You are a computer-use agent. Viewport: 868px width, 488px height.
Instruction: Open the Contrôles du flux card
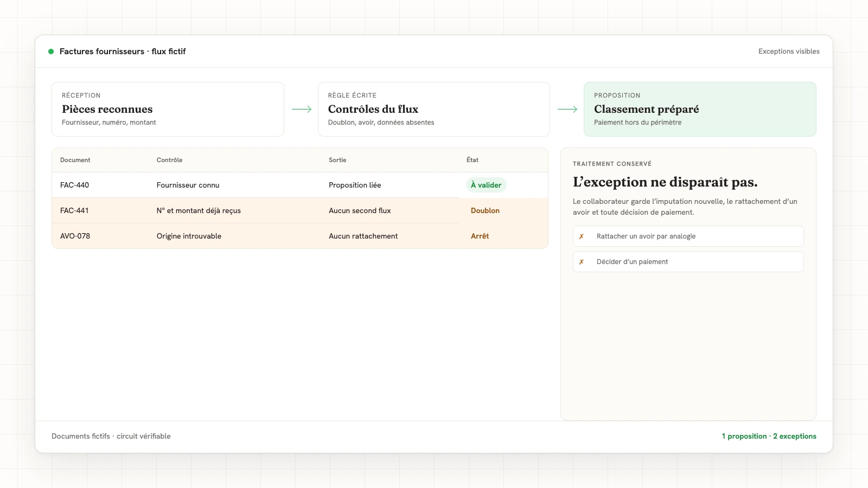click(x=433, y=109)
